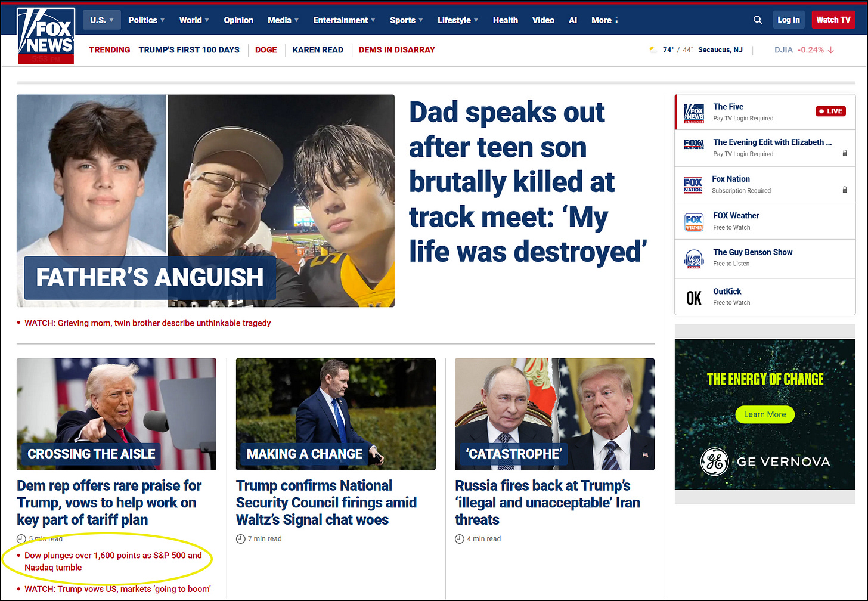Open the Watch: Grieving mom, twin brother link

pos(147,323)
